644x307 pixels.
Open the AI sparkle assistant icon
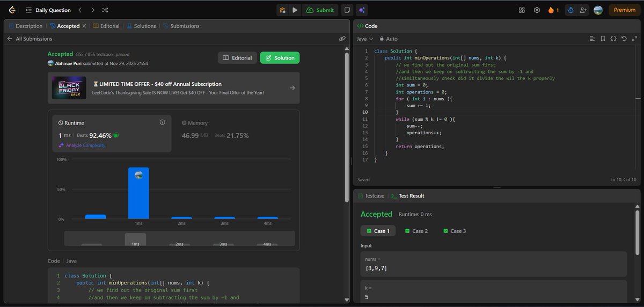pos(362,10)
